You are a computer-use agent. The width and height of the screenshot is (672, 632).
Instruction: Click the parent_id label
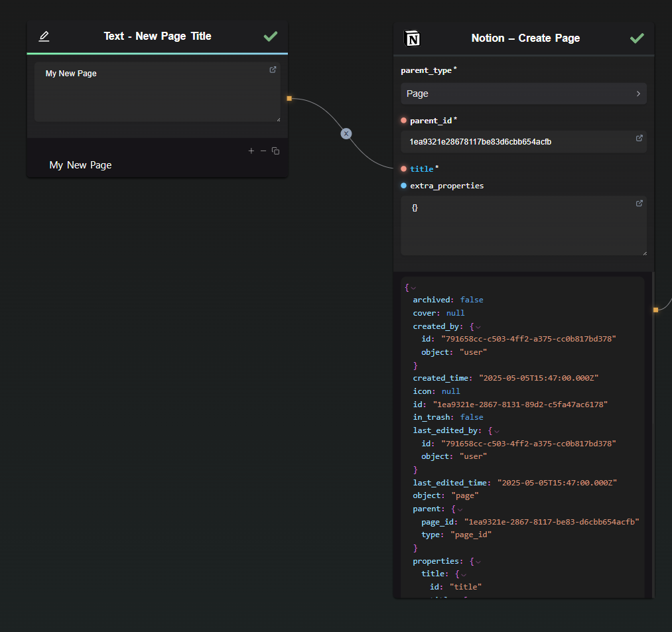[x=431, y=121]
